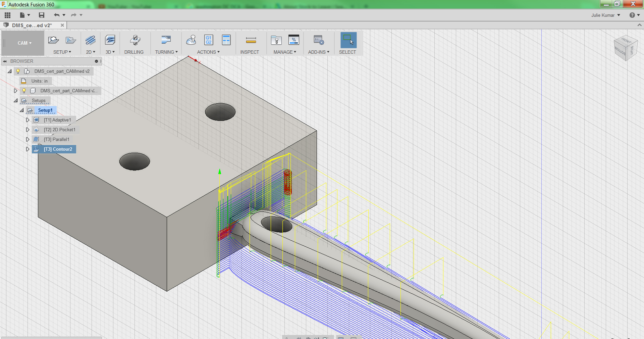The image size is (644, 339).
Task: Expand the [T2] 2D Pocket1 node
Action: [28, 130]
